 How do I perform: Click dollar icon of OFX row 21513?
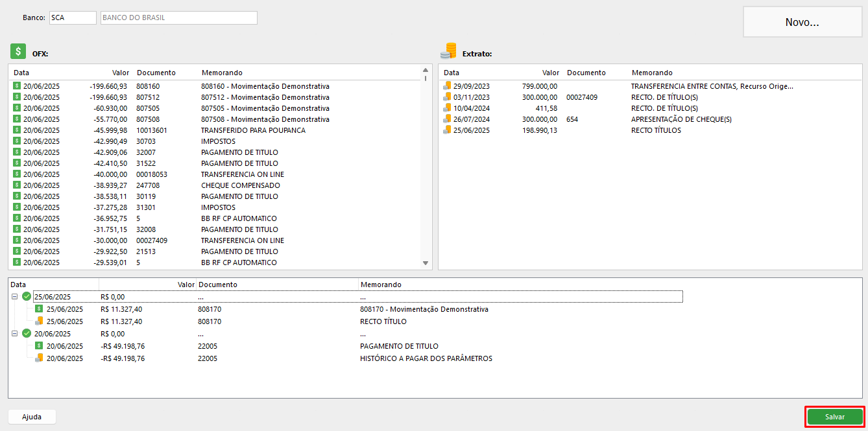click(18, 251)
